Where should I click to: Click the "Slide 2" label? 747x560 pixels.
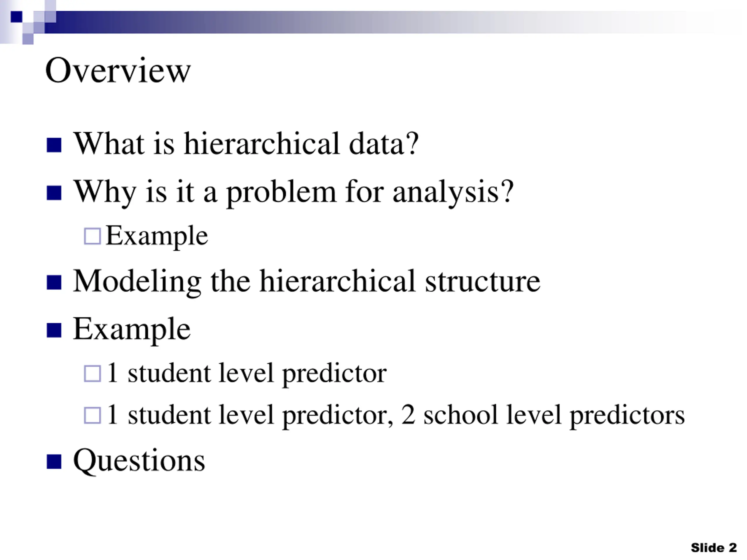(x=713, y=547)
